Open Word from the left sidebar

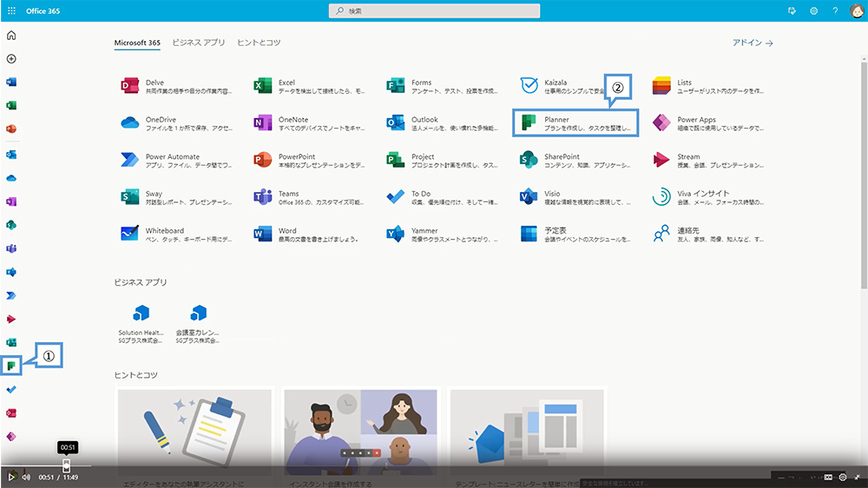(x=11, y=82)
